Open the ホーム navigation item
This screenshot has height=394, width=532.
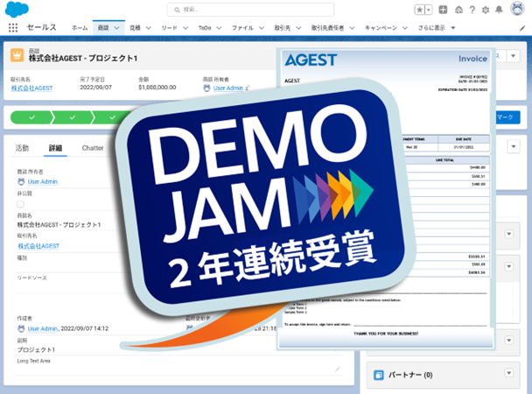[x=80, y=28]
